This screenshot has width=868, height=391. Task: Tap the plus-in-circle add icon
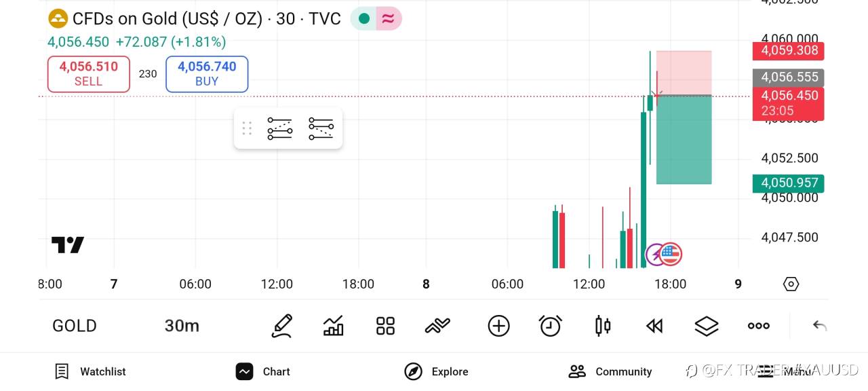(498, 326)
